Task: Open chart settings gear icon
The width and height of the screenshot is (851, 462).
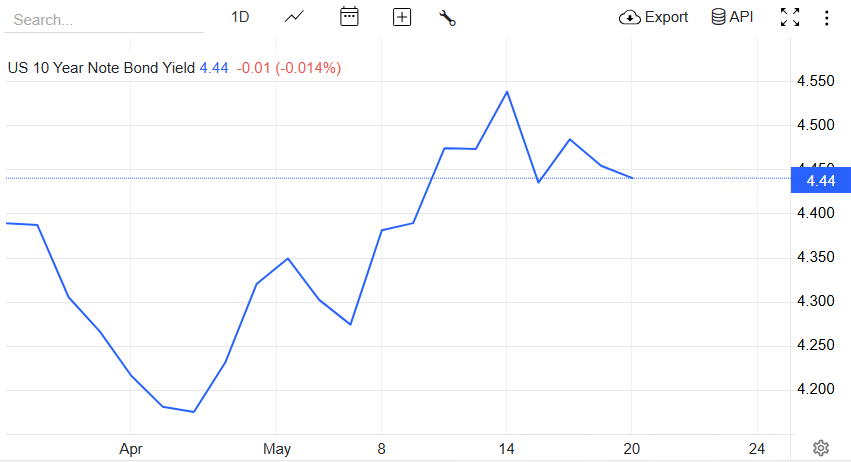Action: (x=821, y=447)
